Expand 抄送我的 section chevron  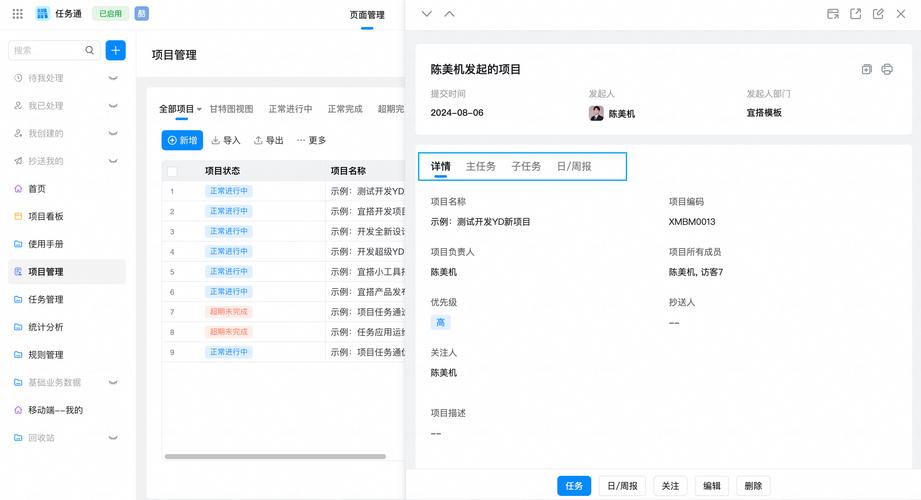pyautogui.click(x=113, y=161)
